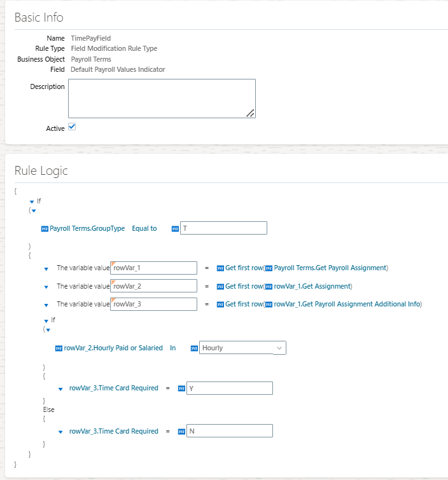Image resolution: width=448 pixels, height=480 pixels.
Task: Click the Rule Logic heading
Action: (x=41, y=171)
